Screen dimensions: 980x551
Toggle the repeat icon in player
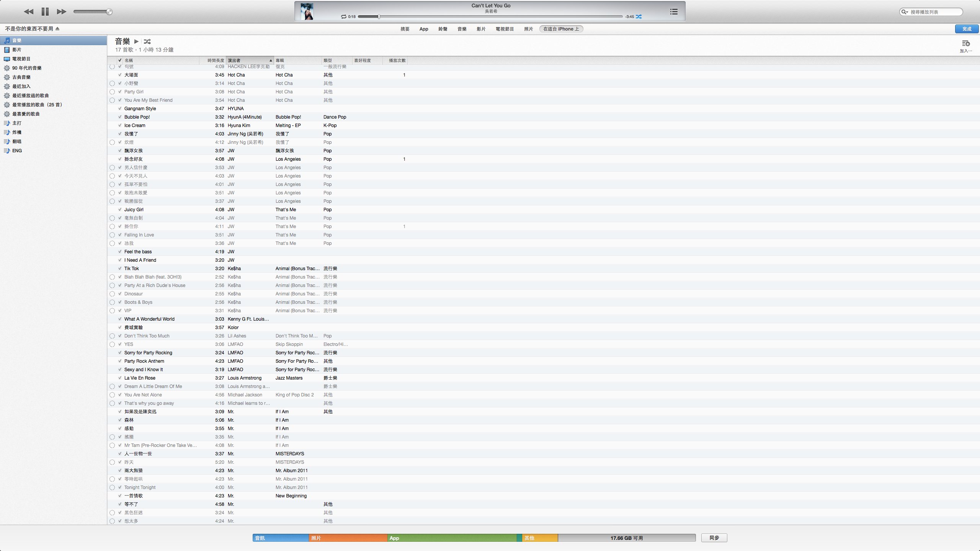point(343,17)
